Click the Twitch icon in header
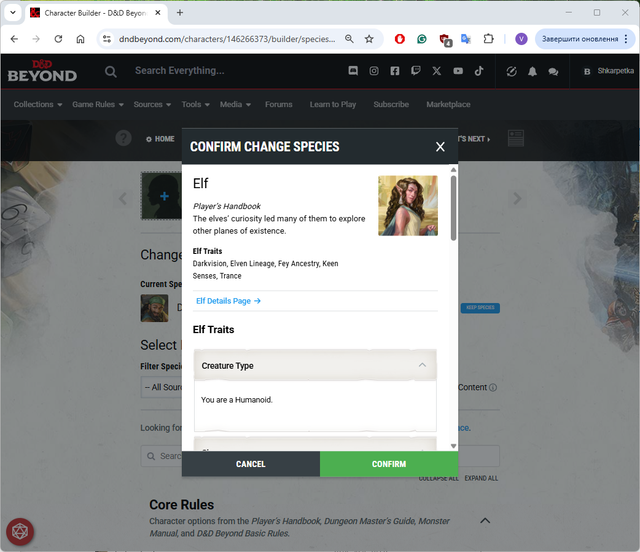The height and width of the screenshot is (552, 640). coord(416,71)
